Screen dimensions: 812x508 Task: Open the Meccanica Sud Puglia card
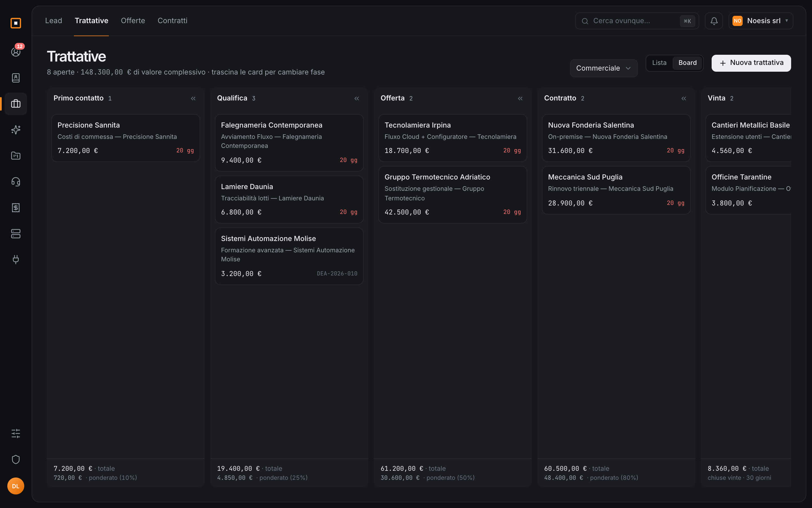(616, 190)
